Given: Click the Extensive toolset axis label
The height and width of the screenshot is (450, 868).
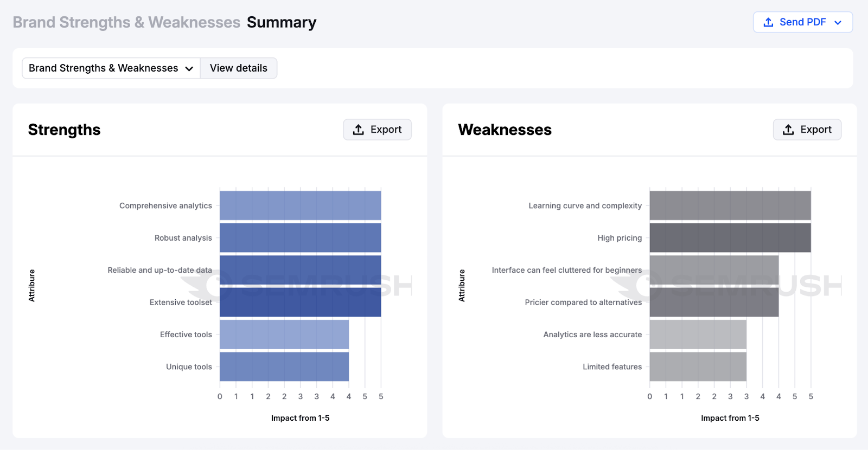Looking at the screenshot, I should coord(180,302).
